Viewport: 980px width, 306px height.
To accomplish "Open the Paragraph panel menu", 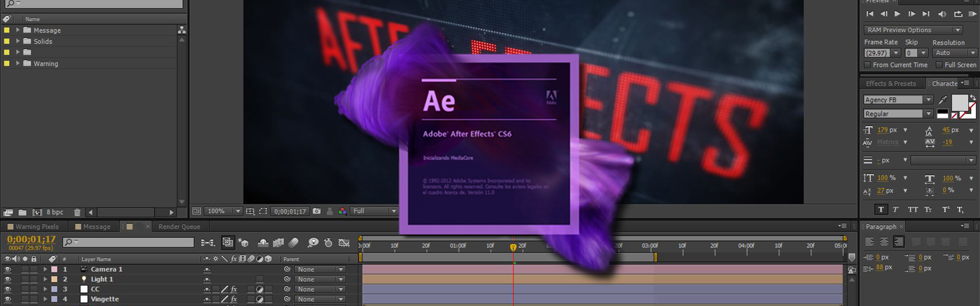I will tap(965, 226).
